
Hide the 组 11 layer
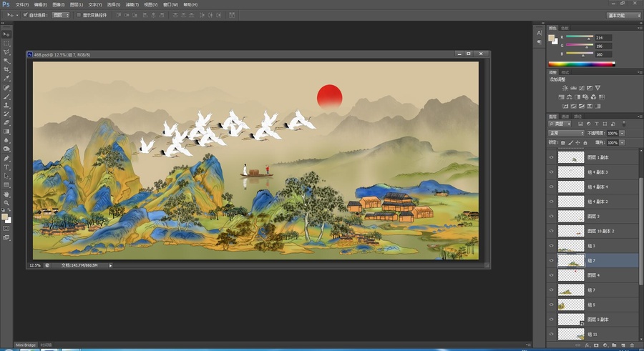click(552, 334)
